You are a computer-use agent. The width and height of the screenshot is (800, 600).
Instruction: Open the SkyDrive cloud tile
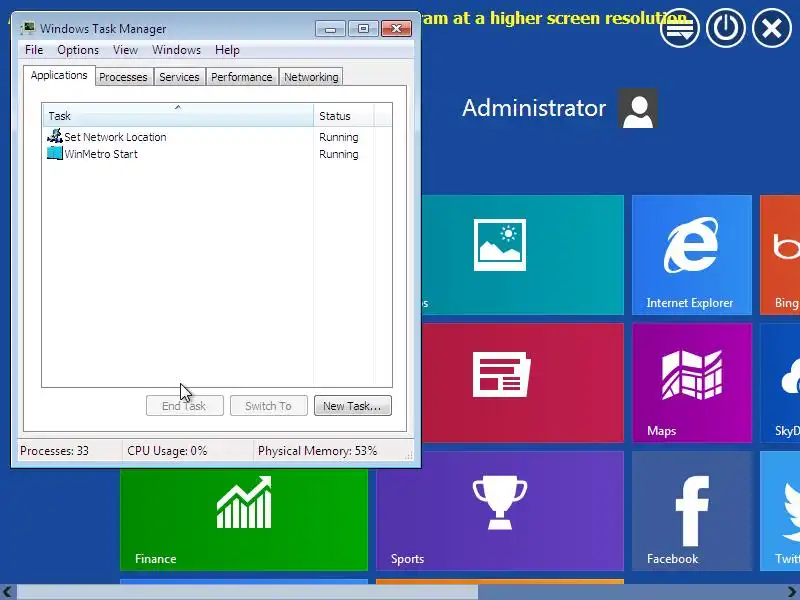coord(780,383)
